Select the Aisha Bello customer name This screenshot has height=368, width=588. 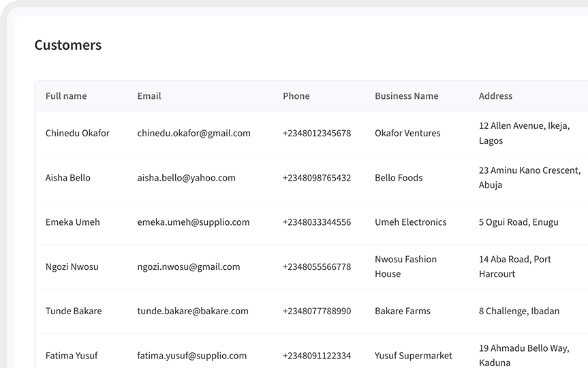68,178
